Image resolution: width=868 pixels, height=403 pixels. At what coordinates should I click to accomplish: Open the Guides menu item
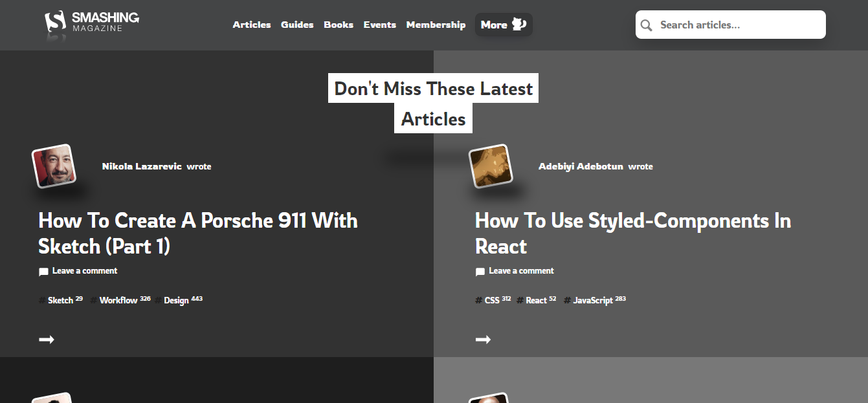click(297, 25)
